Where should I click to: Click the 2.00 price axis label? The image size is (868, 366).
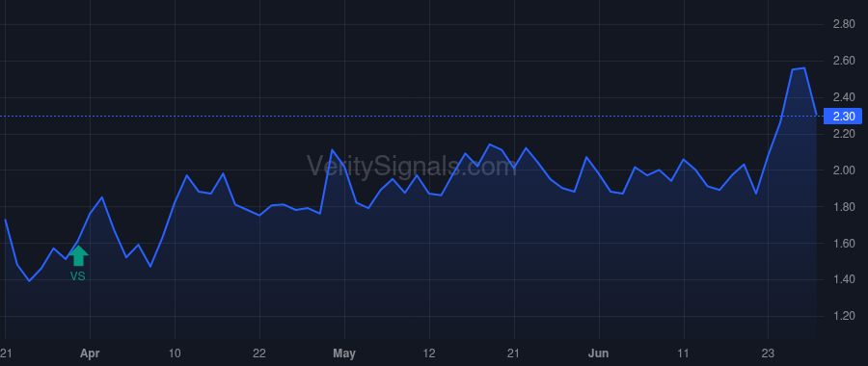(844, 170)
